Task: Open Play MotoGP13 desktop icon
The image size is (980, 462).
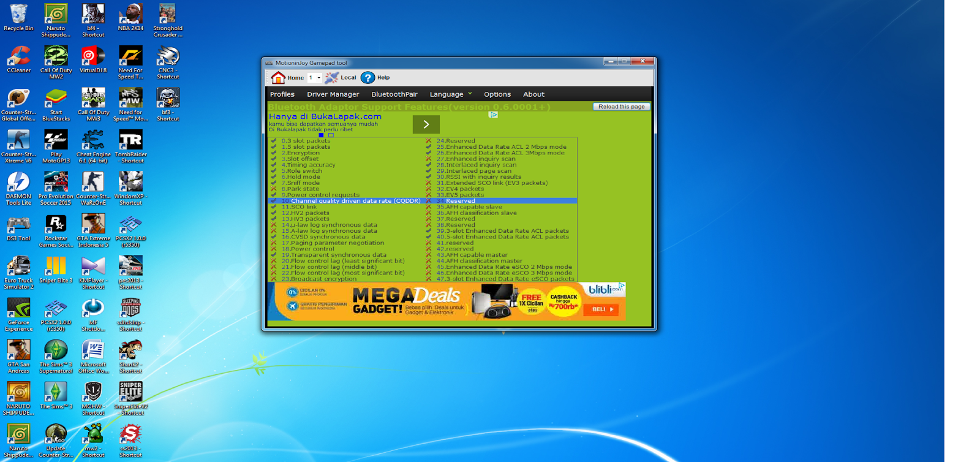Action: (x=56, y=147)
